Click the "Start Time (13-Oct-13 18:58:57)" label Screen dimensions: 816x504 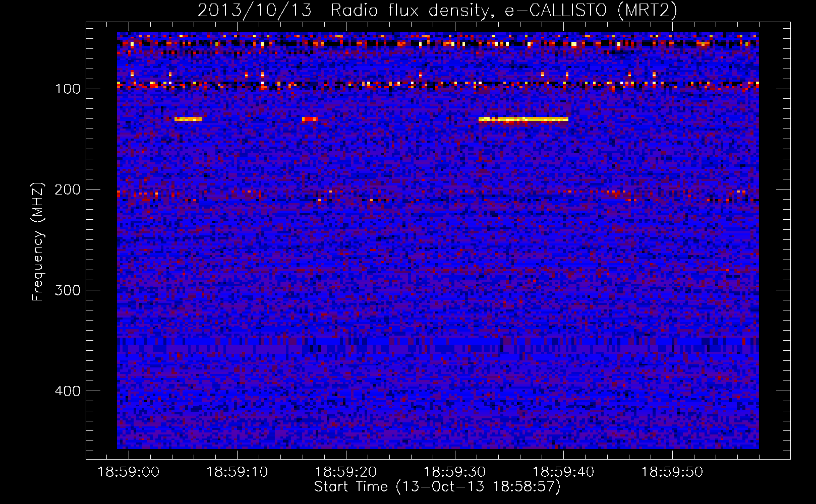click(x=437, y=487)
